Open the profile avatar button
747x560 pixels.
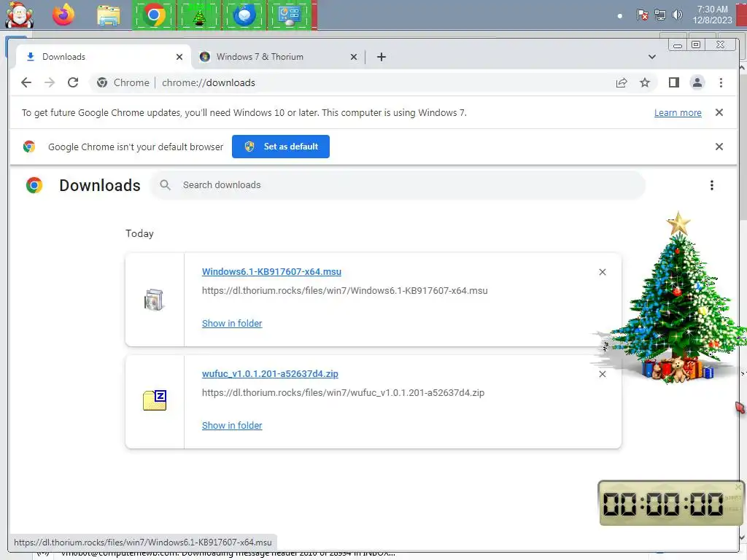[697, 82]
